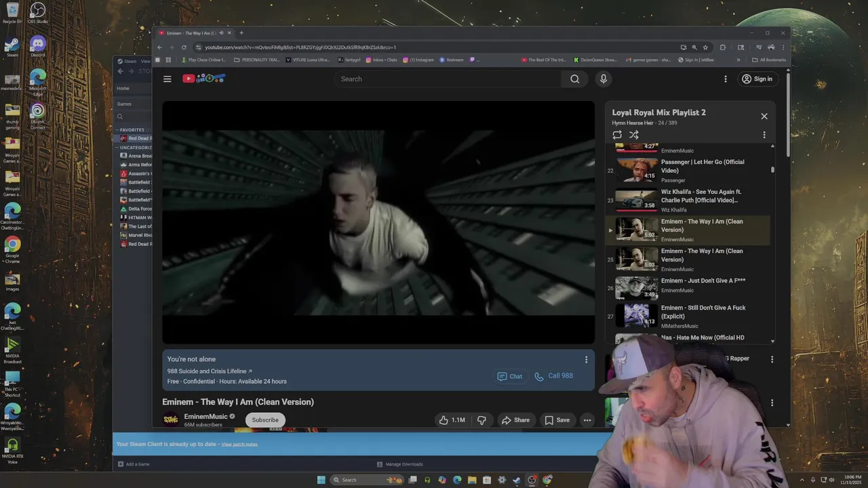
Task: Open a new Chrome tab with plus button
Action: click(x=241, y=33)
